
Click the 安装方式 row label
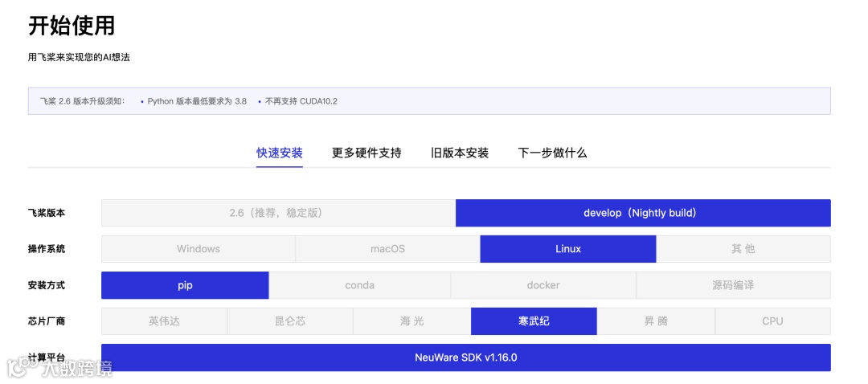click(47, 285)
